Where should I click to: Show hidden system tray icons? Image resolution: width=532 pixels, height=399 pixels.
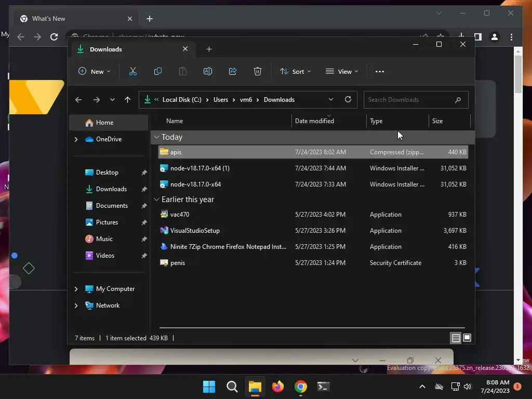(x=422, y=387)
